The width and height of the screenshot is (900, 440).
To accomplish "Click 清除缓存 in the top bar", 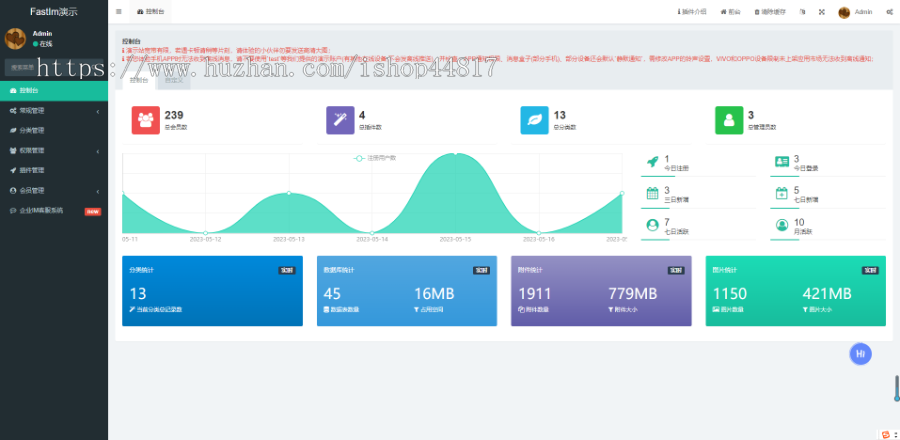I will tap(770, 11).
